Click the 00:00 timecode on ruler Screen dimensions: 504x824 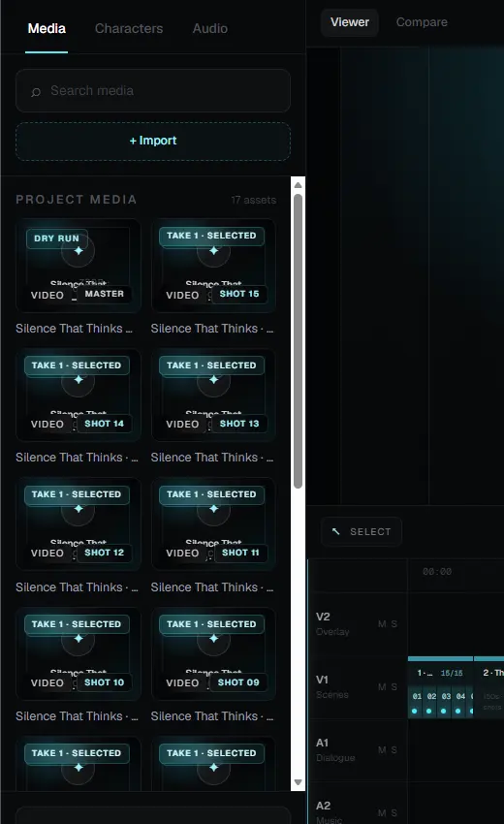coord(437,572)
